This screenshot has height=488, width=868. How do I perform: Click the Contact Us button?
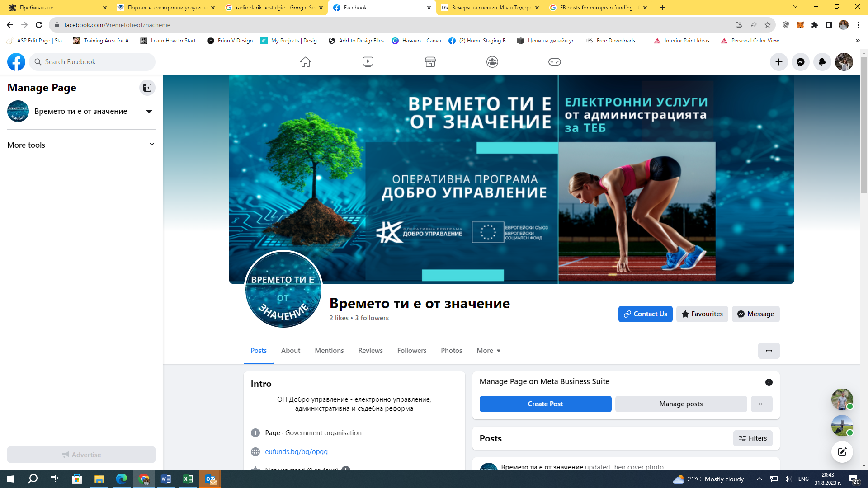646,314
